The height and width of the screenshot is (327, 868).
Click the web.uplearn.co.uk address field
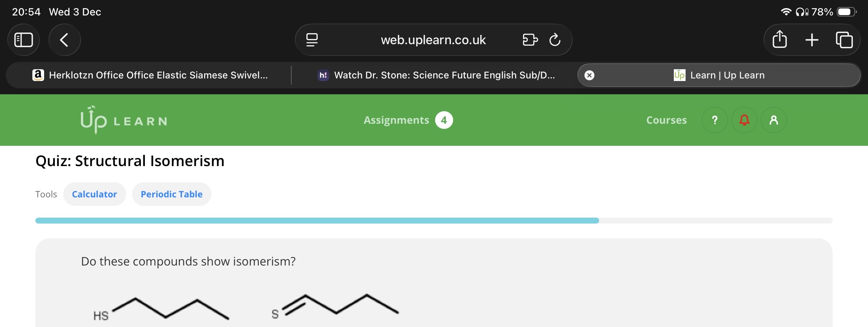(433, 40)
